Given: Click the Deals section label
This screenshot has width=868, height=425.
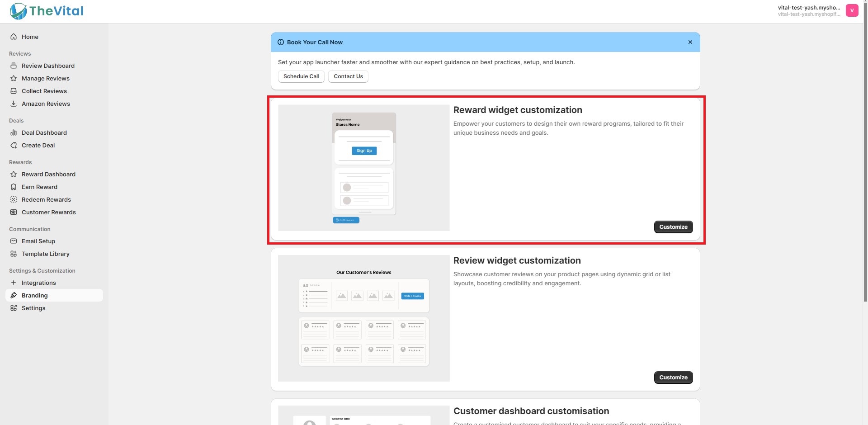Looking at the screenshot, I should (16, 121).
